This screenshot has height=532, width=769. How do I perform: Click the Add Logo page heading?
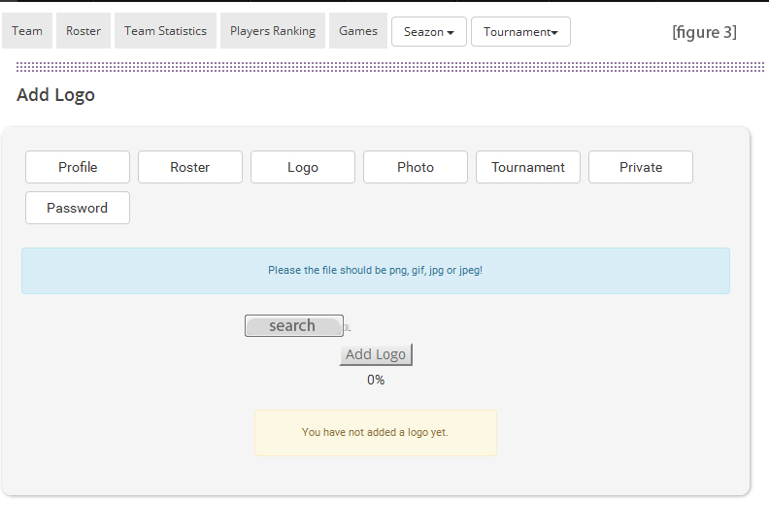[x=56, y=95]
